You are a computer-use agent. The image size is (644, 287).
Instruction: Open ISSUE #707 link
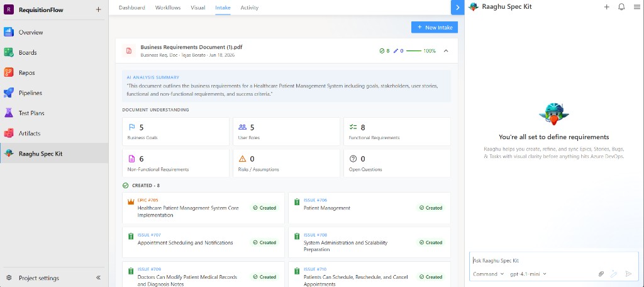149,235
